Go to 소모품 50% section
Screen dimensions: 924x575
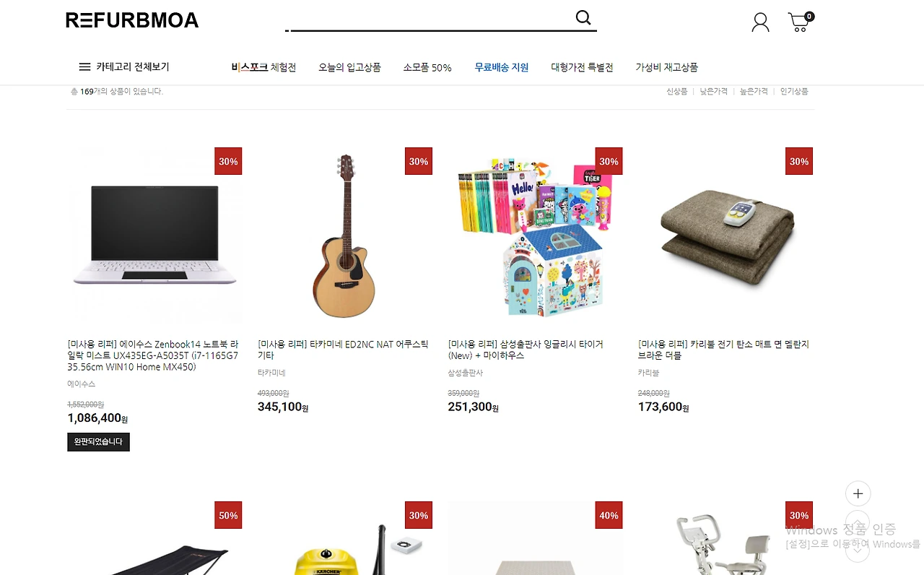click(427, 67)
